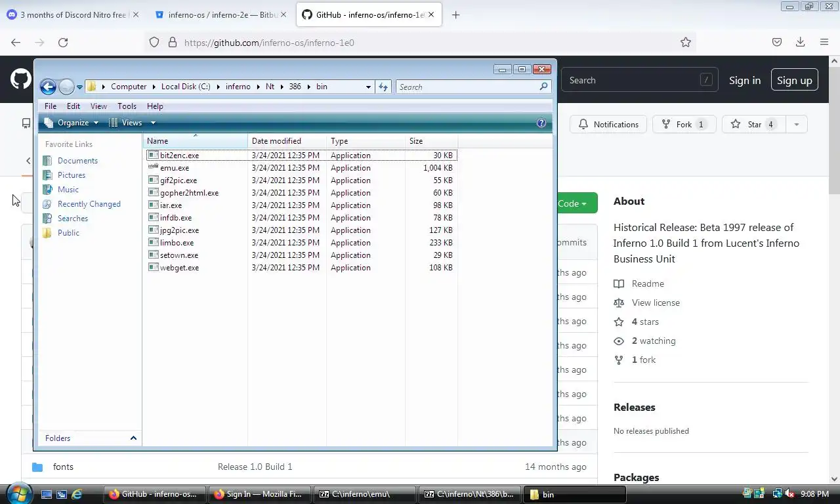Sort by the Date modified column header
This screenshot has width=840, height=504.
coord(287,141)
